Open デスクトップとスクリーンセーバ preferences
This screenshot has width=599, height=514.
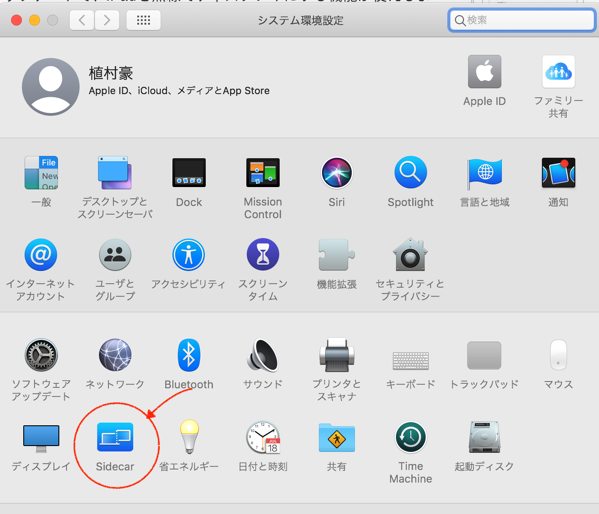115,173
